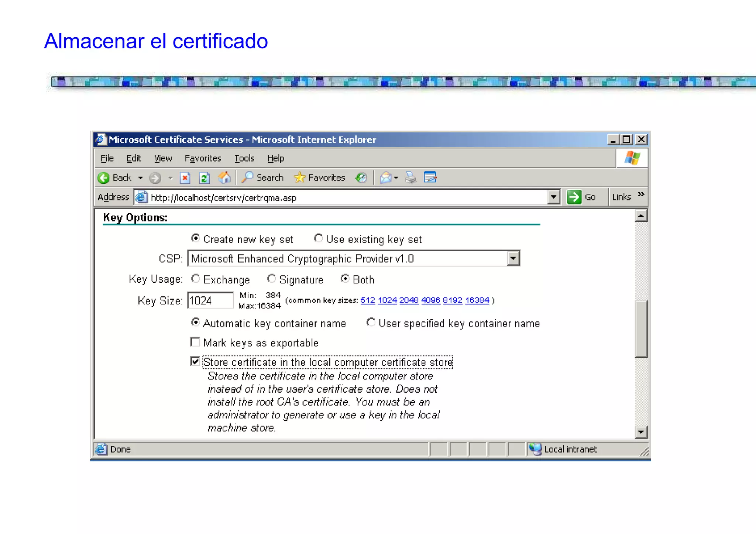Click the Internet Explorer title bar icon
The image size is (756, 534).
pos(100,139)
